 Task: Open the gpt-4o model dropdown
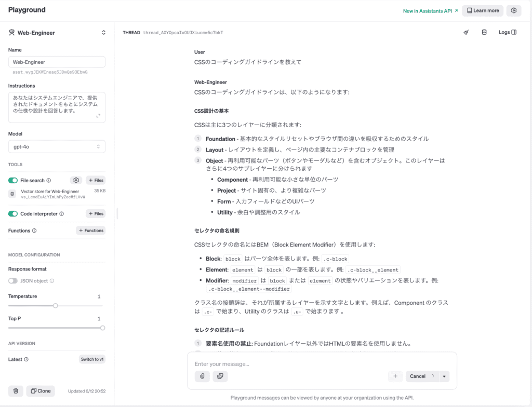click(x=57, y=146)
